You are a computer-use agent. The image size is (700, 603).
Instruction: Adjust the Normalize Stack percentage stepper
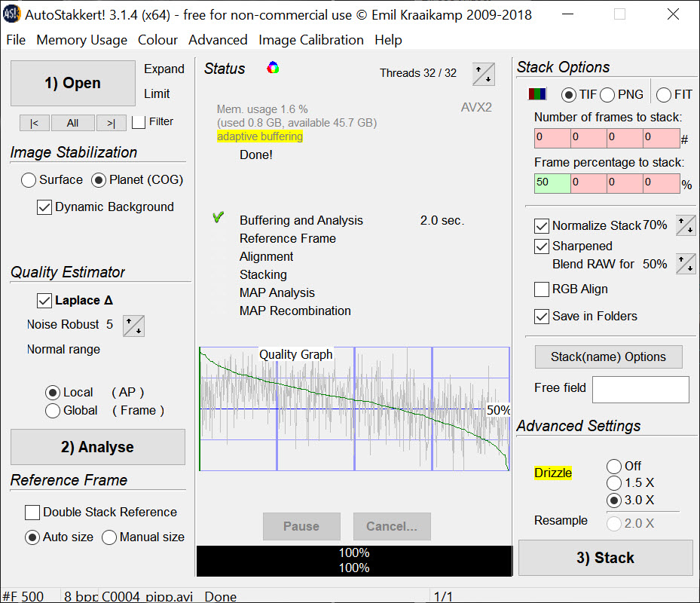pos(685,225)
